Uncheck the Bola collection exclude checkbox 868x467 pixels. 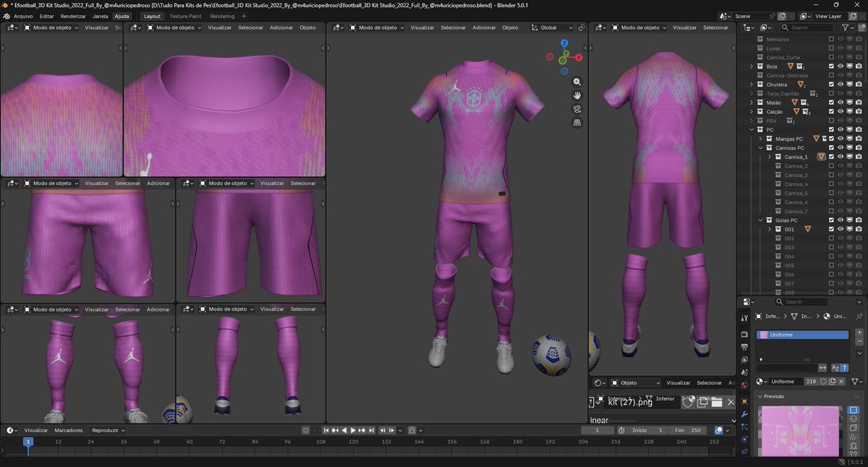(x=832, y=66)
